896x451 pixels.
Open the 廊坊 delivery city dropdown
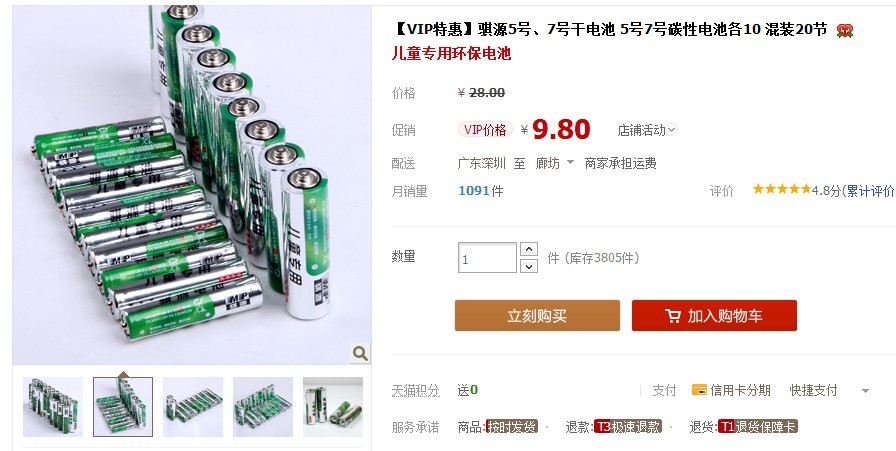[554, 163]
